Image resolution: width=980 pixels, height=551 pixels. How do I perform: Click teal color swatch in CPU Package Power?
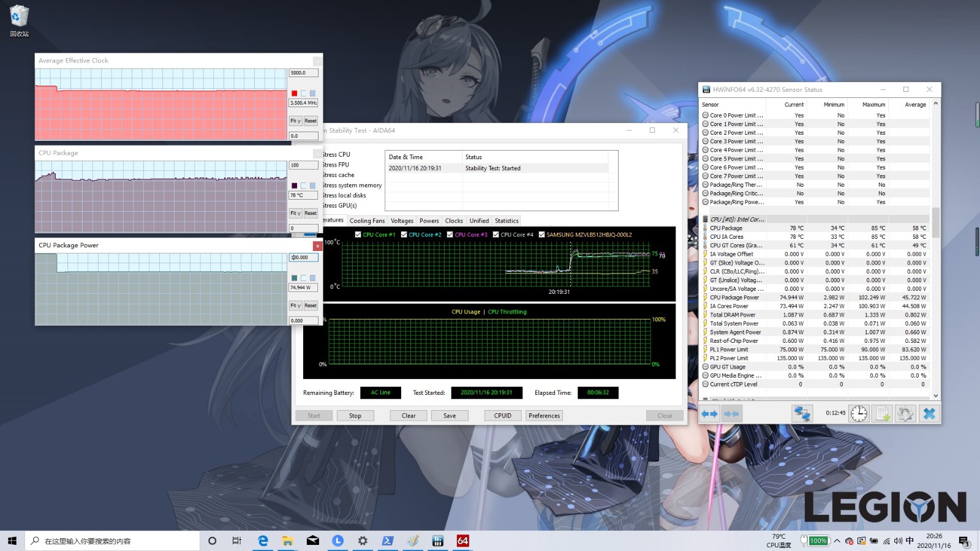click(294, 278)
